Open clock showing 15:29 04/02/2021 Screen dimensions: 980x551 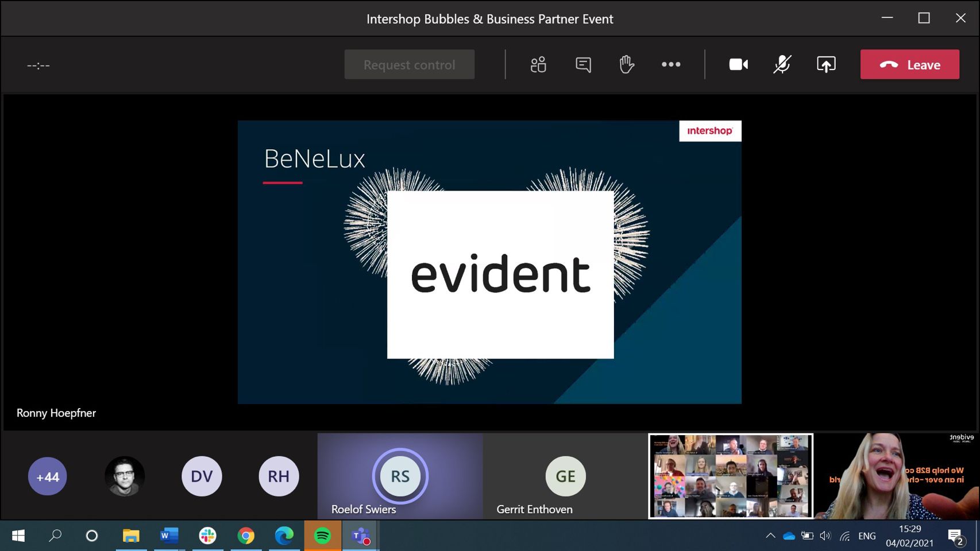[910, 536]
